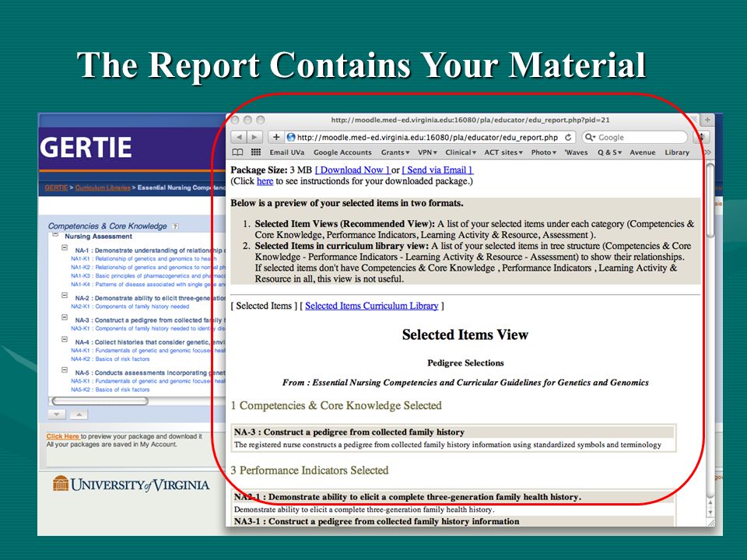
Task: Select NA5-K1 Fundamentals of genetic item
Action: pyautogui.click(x=148, y=381)
